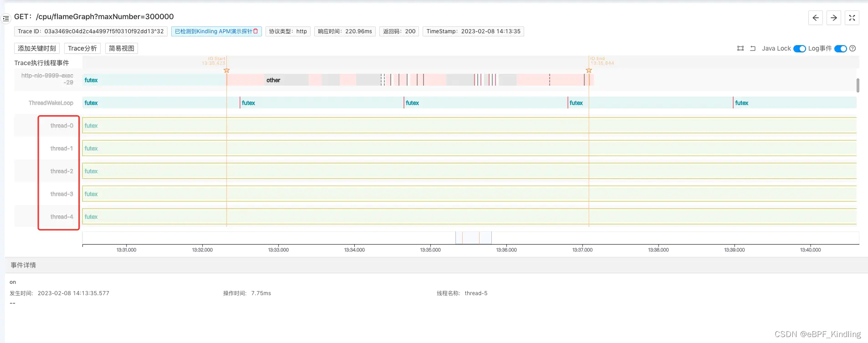Click the box-select zoom icon beside Java Lock

pyautogui.click(x=740, y=48)
